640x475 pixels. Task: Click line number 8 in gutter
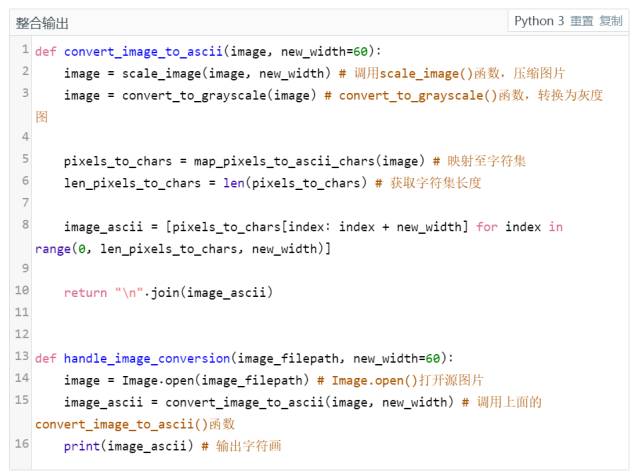(x=23, y=225)
